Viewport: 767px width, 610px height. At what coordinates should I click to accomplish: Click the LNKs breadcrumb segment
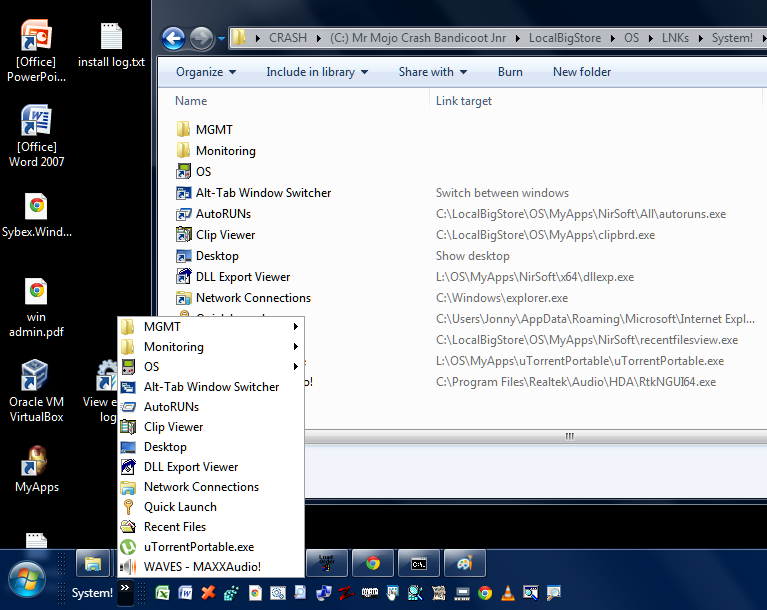(675, 38)
